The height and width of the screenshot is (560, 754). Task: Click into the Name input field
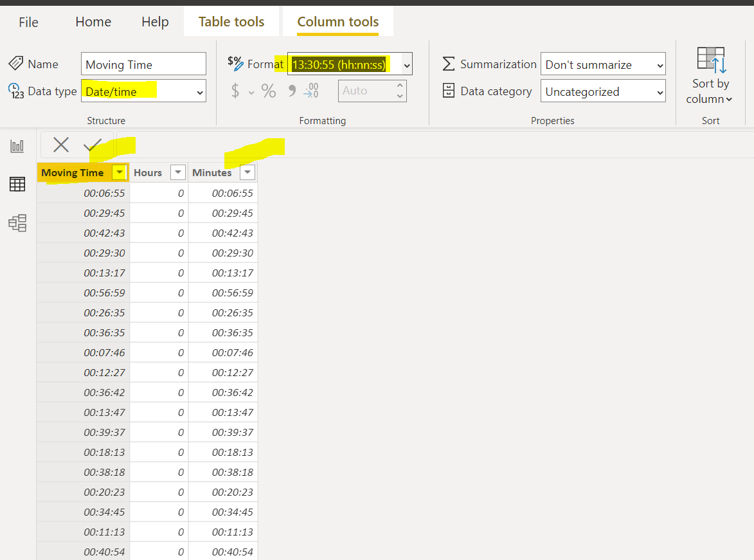pos(143,64)
